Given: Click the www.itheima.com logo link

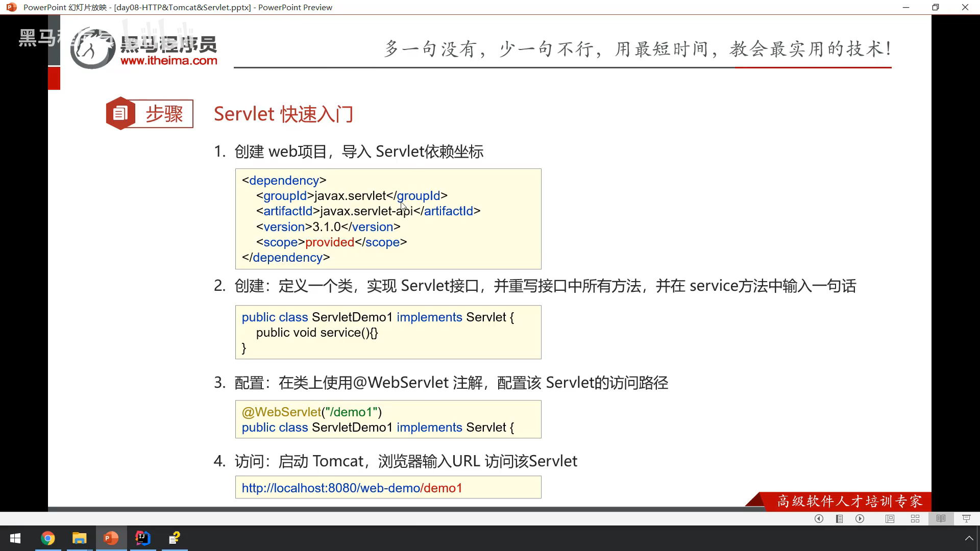Looking at the screenshot, I should (x=168, y=61).
